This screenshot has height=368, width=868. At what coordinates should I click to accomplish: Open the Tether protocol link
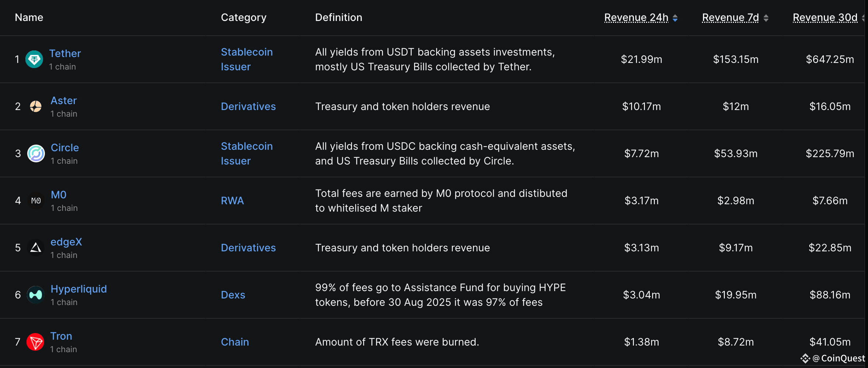point(65,53)
